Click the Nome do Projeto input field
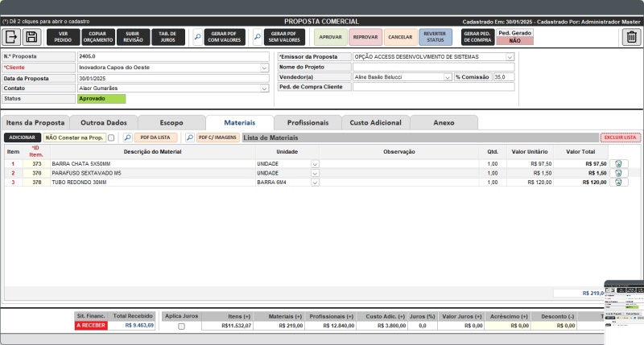The image size is (644, 345). pyautogui.click(x=433, y=67)
